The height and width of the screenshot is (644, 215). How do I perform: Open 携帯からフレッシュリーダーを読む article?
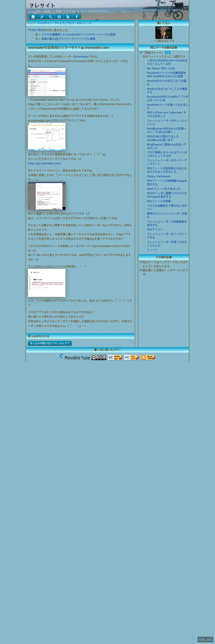[x=167, y=216]
